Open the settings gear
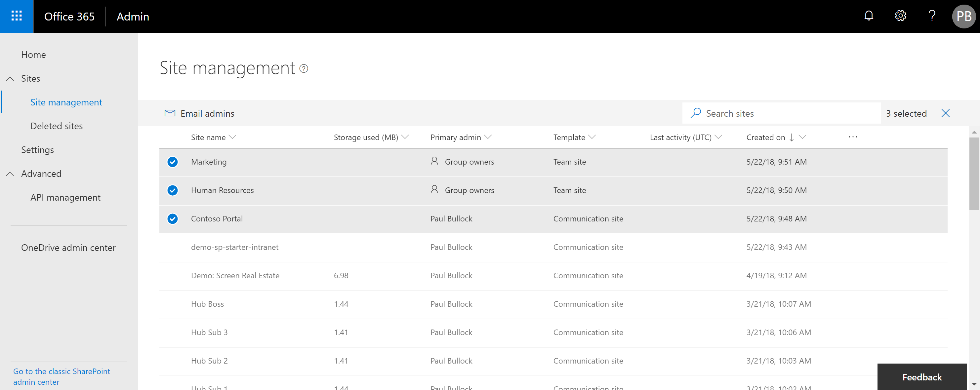 point(900,16)
